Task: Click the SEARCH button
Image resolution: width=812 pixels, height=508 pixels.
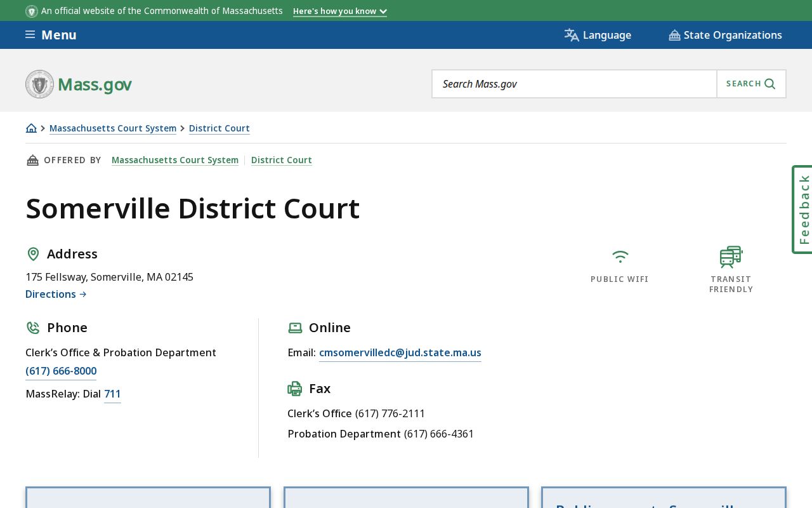Action: [751, 84]
